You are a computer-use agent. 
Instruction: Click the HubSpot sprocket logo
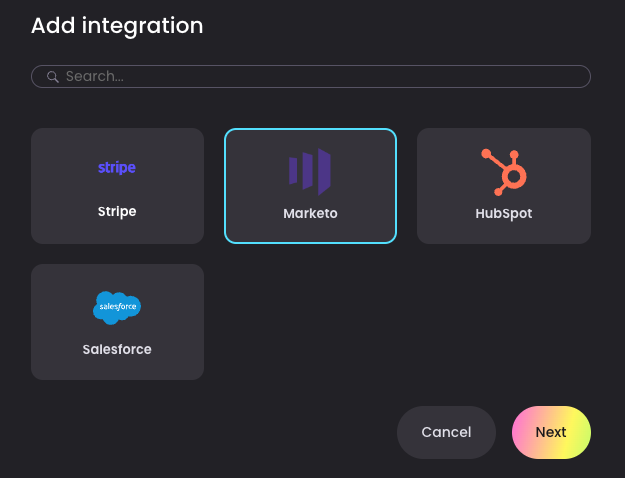click(504, 172)
